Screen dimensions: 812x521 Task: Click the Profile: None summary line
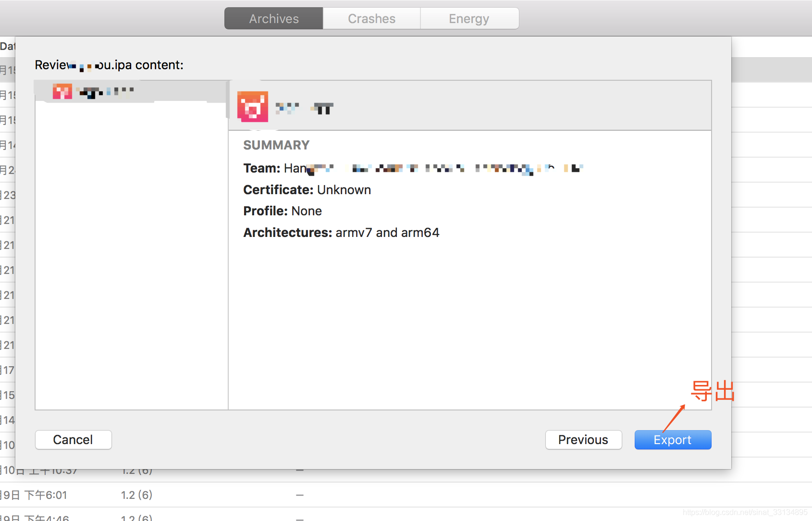tap(283, 211)
